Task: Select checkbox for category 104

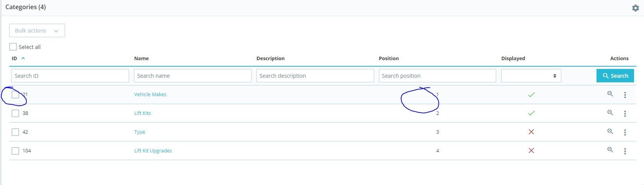Action: (x=15, y=151)
